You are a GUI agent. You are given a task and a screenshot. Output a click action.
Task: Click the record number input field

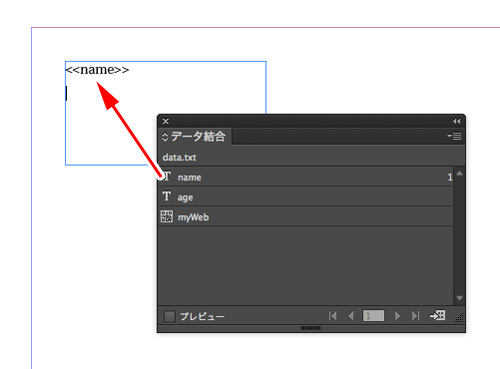(x=373, y=315)
